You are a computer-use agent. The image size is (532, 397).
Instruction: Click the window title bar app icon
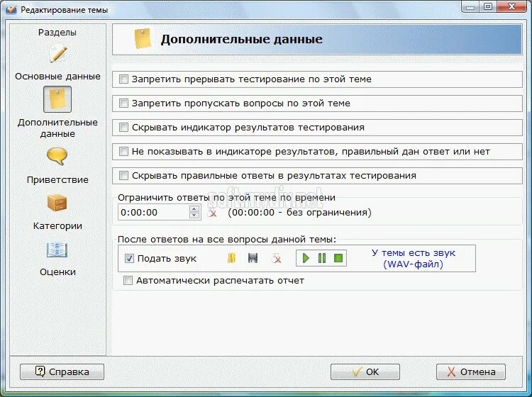click(x=11, y=9)
